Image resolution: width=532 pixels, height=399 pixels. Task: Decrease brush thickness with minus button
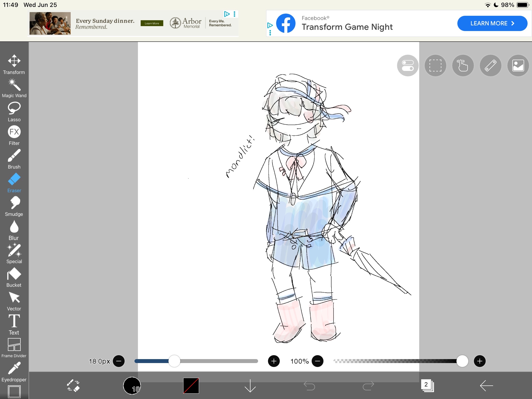(119, 361)
